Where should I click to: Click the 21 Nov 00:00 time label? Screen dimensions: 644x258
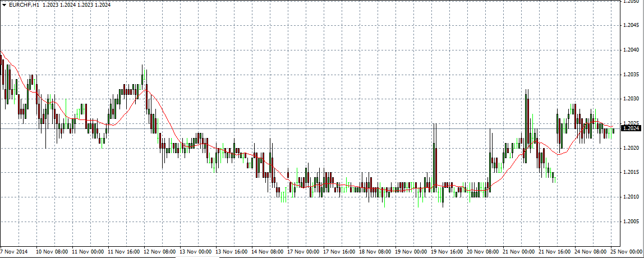pos(519,251)
